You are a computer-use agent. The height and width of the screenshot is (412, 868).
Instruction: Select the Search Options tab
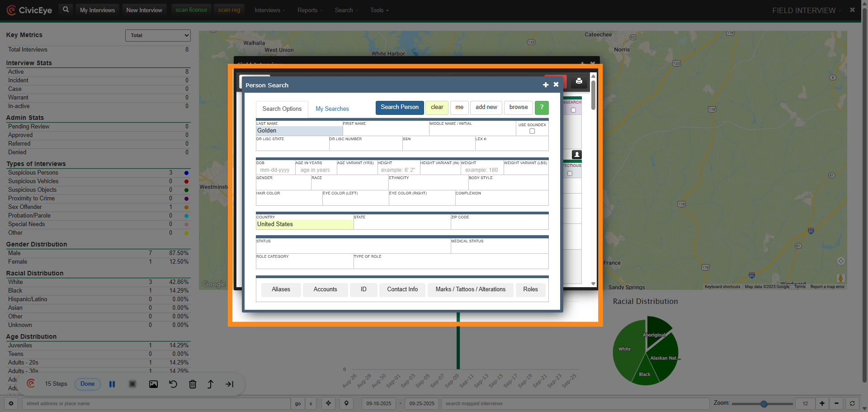tap(282, 109)
